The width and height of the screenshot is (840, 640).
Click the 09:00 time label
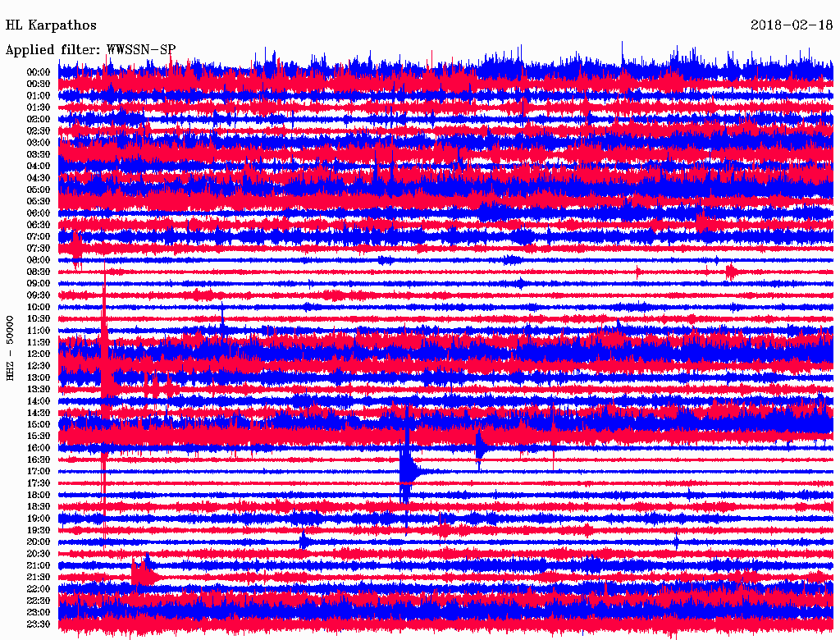pyautogui.click(x=39, y=284)
